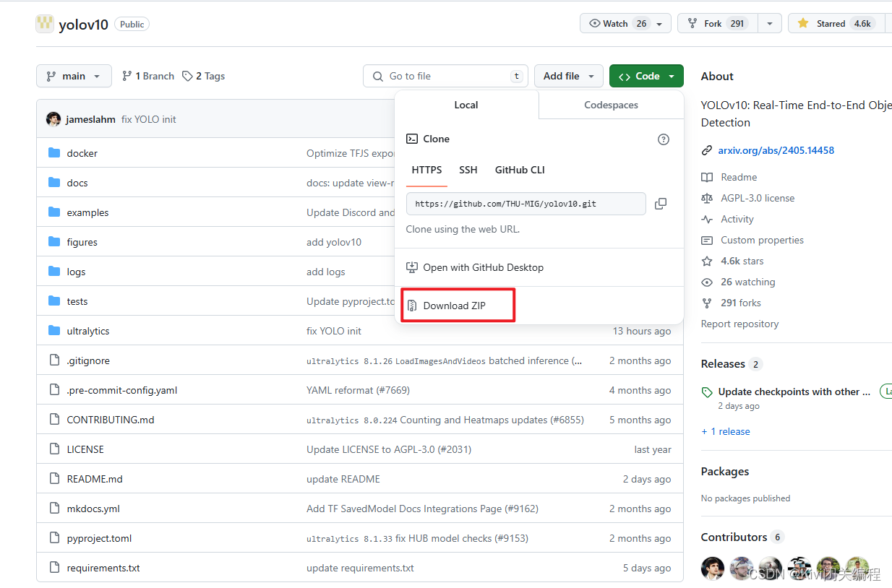Expand the Fork options arrow
This screenshot has width=892, height=588.
[x=769, y=23]
